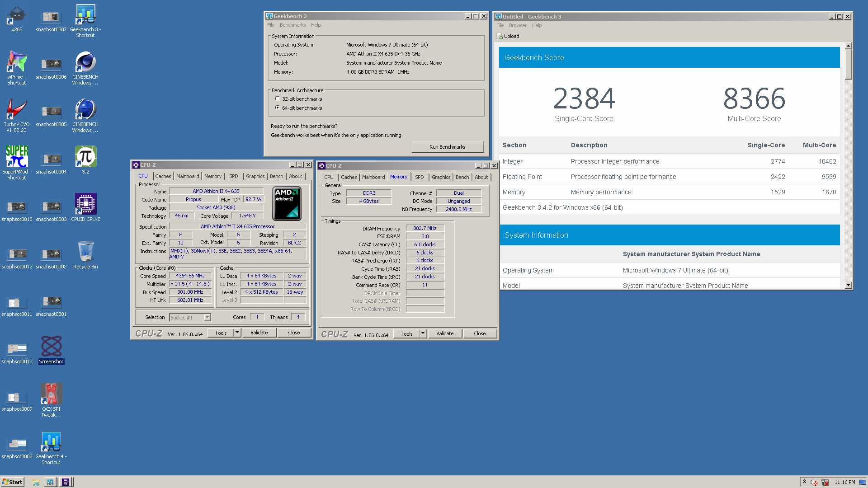Image resolution: width=868 pixels, height=488 pixels.
Task: Click scrollbar up arrow in Geekbench results
Action: pyautogui.click(x=848, y=46)
